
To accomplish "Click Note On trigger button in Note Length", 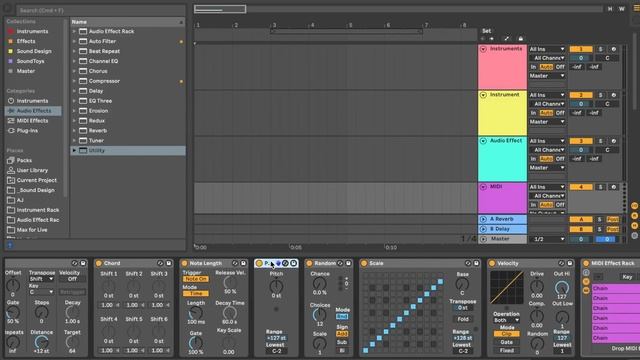I will coord(196,279).
